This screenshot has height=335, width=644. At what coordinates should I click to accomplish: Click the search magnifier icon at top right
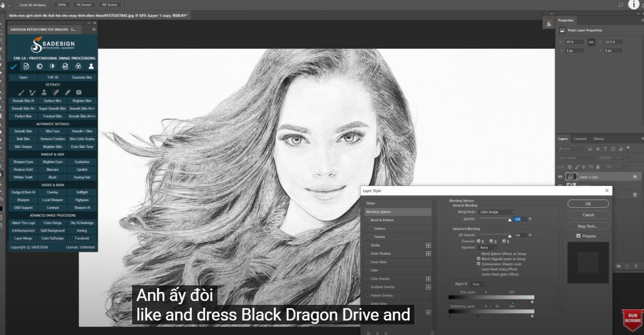click(x=621, y=5)
